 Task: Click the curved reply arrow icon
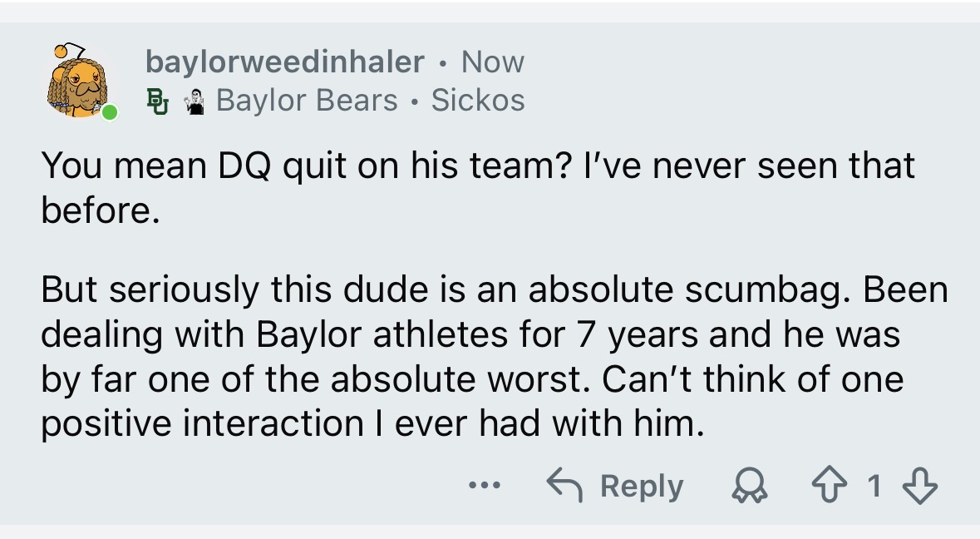tap(565, 486)
